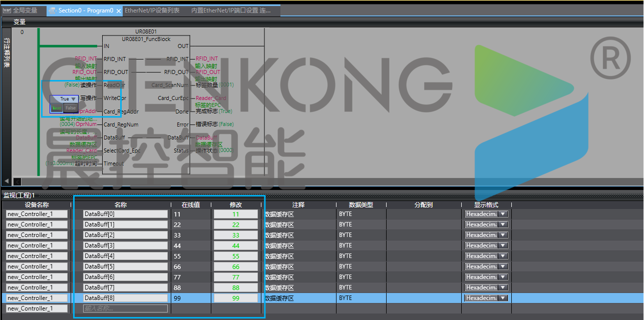The width and height of the screenshot is (644, 320).
Task: Set 写操作 to False with the False button
Action: point(71,108)
